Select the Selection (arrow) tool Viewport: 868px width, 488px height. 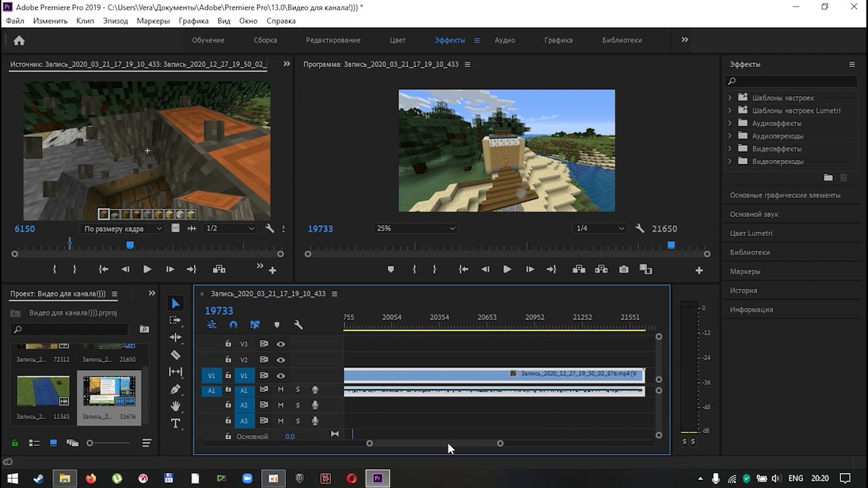click(x=176, y=303)
